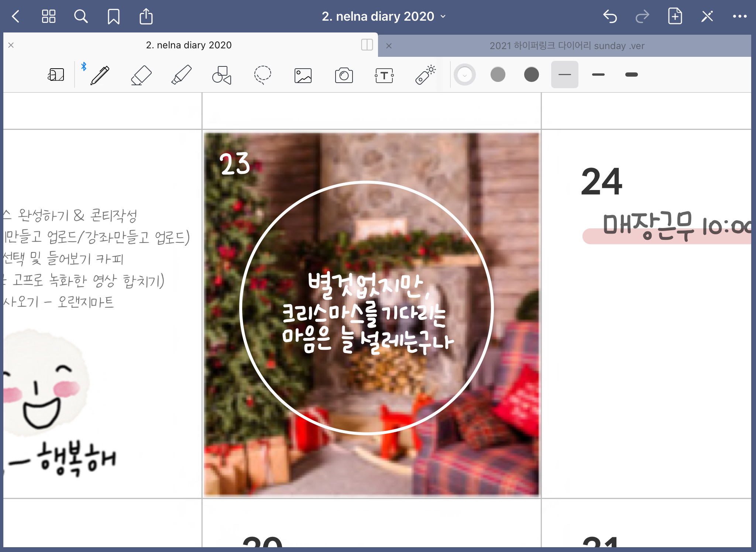756x552 pixels.
Task: Choose the dark gray pen color
Action: coord(531,75)
